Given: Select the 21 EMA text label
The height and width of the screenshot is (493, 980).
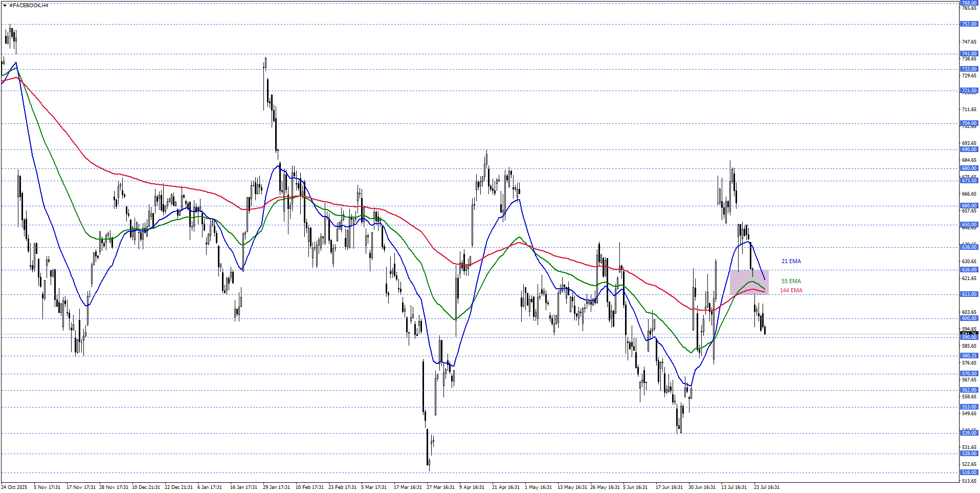Looking at the screenshot, I should pos(791,261).
